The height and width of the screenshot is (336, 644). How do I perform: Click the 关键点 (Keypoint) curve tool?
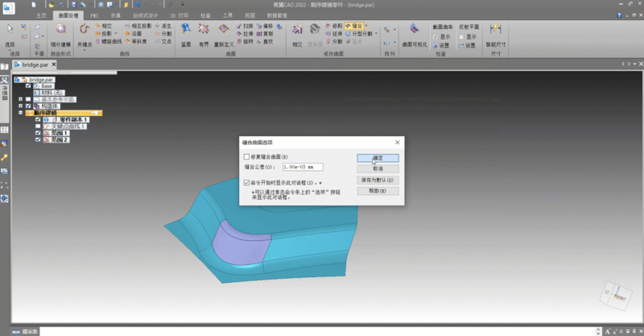click(85, 35)
